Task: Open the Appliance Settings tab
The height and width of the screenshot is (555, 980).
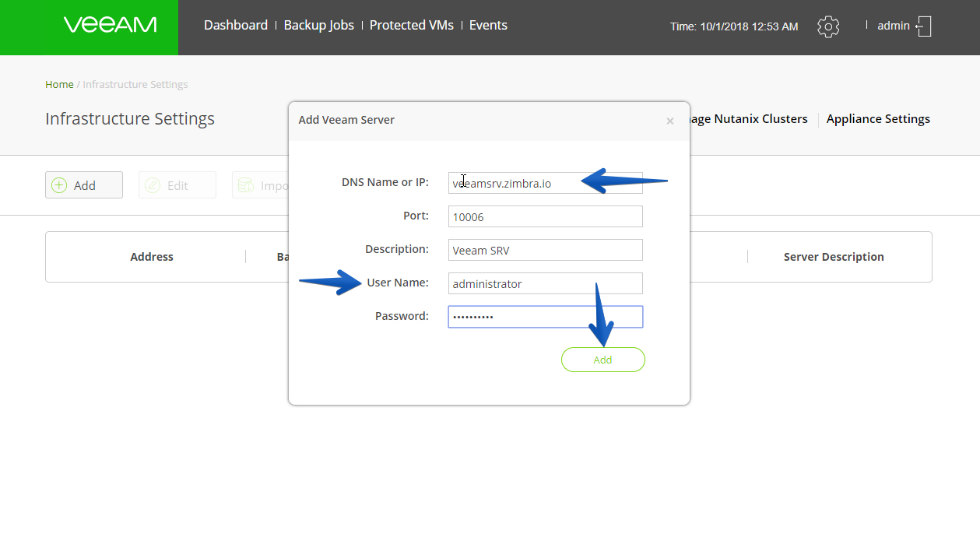Action: 878,119
